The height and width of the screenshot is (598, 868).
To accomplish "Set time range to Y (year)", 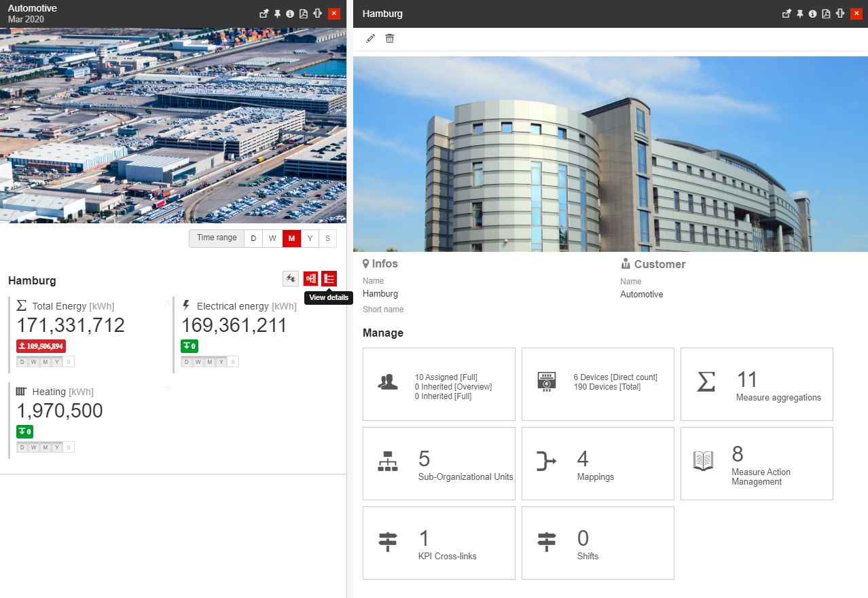I will (310, 238).
